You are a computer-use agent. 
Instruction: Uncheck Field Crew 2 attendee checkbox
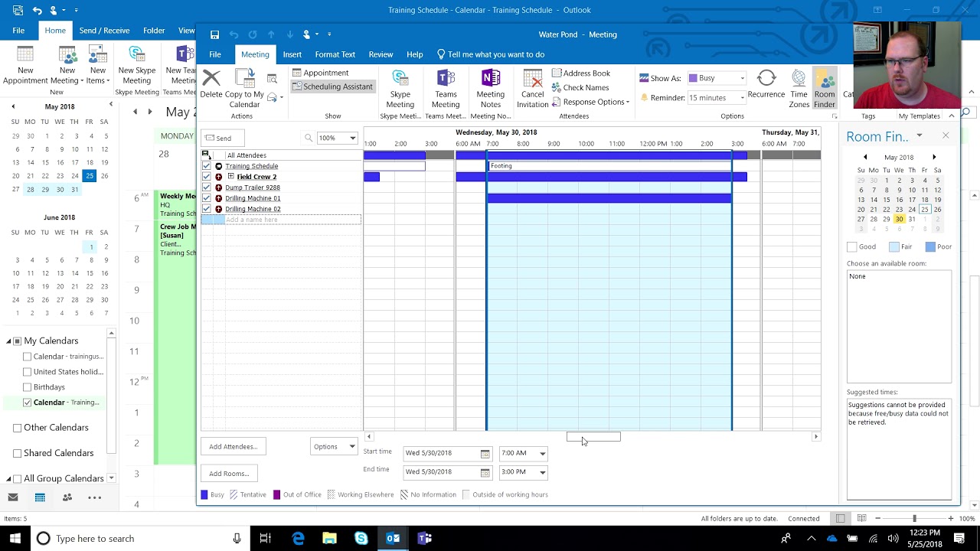[207, 177]
